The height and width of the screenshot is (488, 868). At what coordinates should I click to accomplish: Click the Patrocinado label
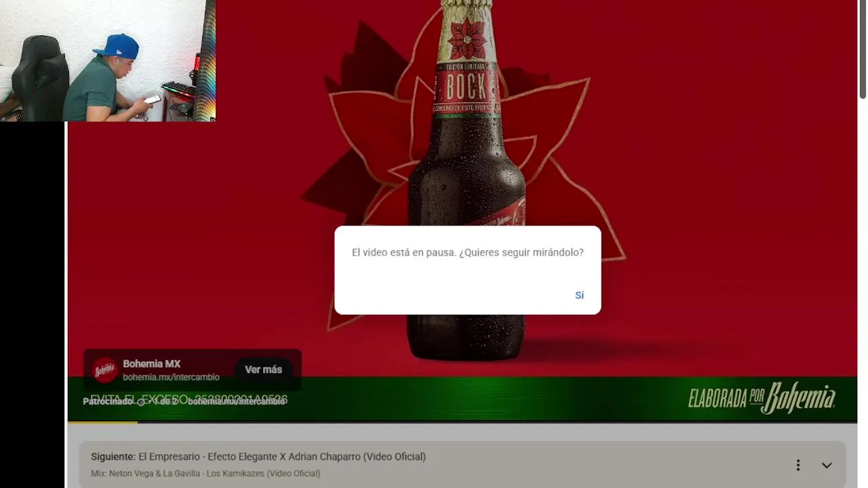click(x=108, y=401)
